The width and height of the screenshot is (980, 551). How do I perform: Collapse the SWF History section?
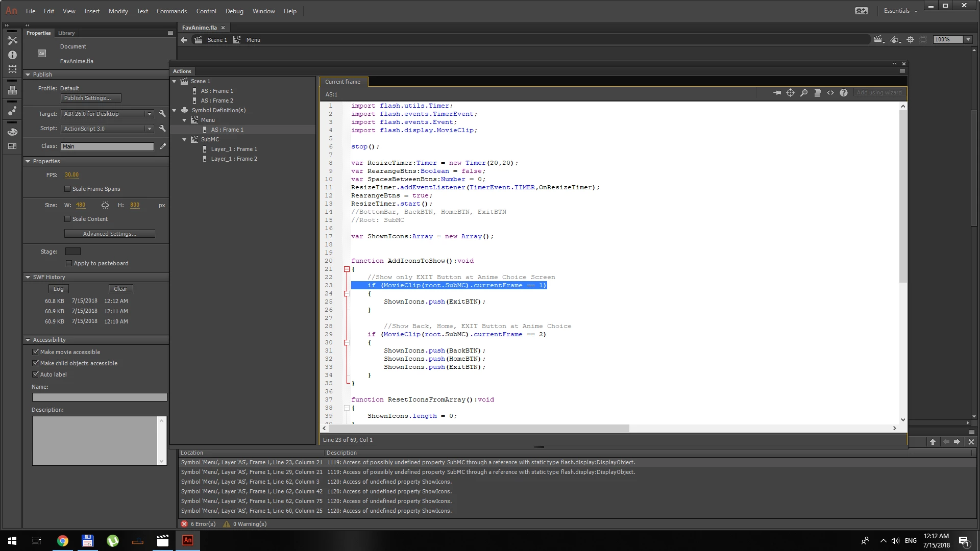click(28, 277)
